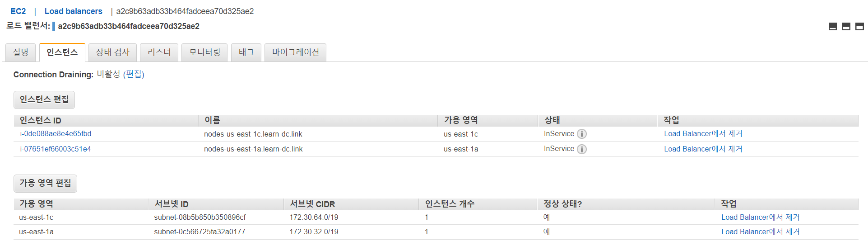Click the smallest detail-pane size icon

(x=833, y=27)
